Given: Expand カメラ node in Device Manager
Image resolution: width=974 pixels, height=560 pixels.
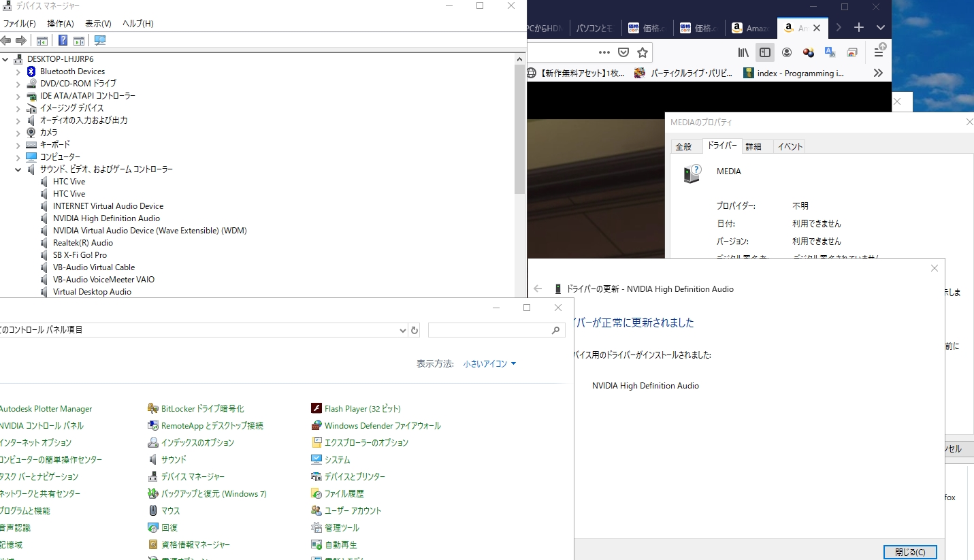Looking at the screenshot, I should pyautogui.click(x=18, y=133).
